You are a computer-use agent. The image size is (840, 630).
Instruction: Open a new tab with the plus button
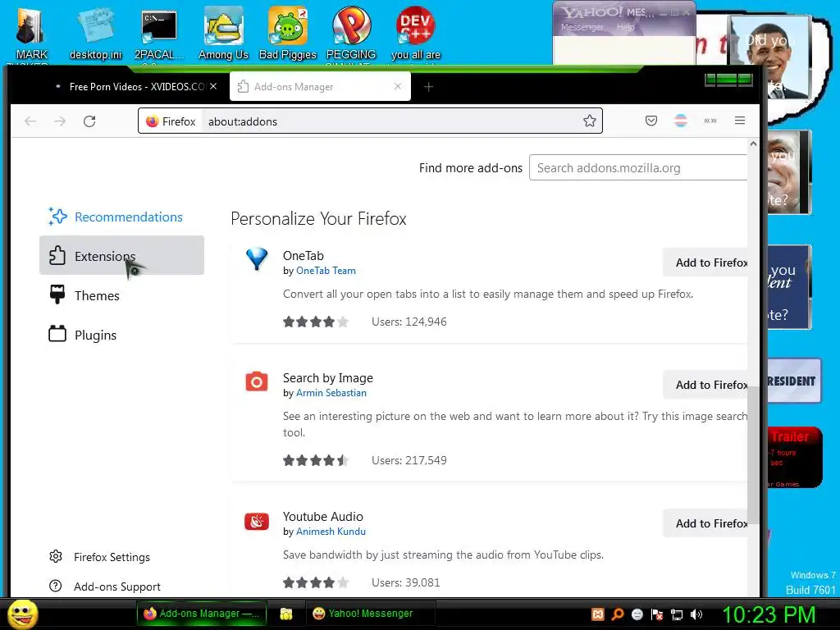[x=428, y=87]
